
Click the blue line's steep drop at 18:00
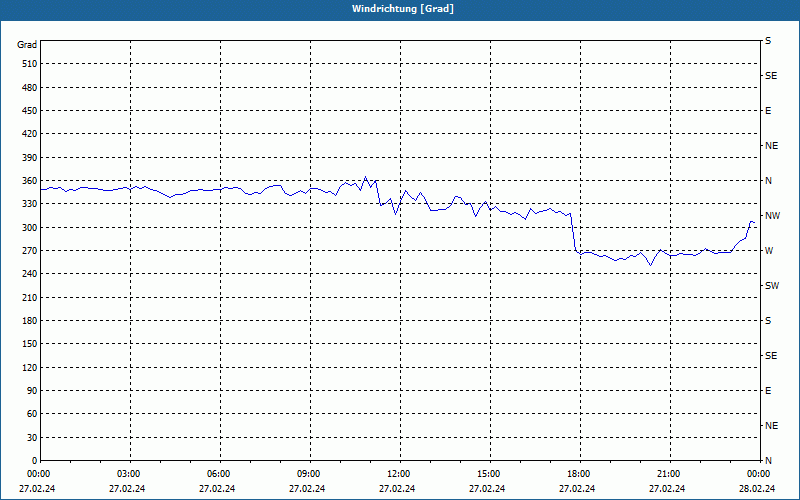[x=573, y=232]
